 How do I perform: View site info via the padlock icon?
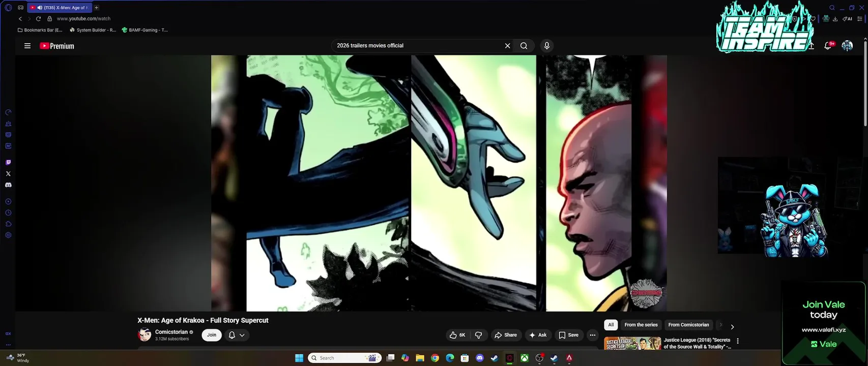pos(49,19)
